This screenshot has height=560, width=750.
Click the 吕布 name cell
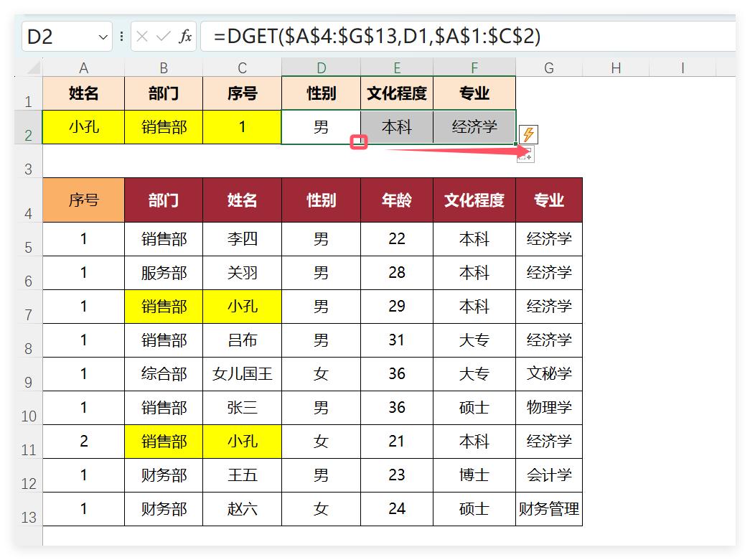pyautogui.click(x=242, y=340)
